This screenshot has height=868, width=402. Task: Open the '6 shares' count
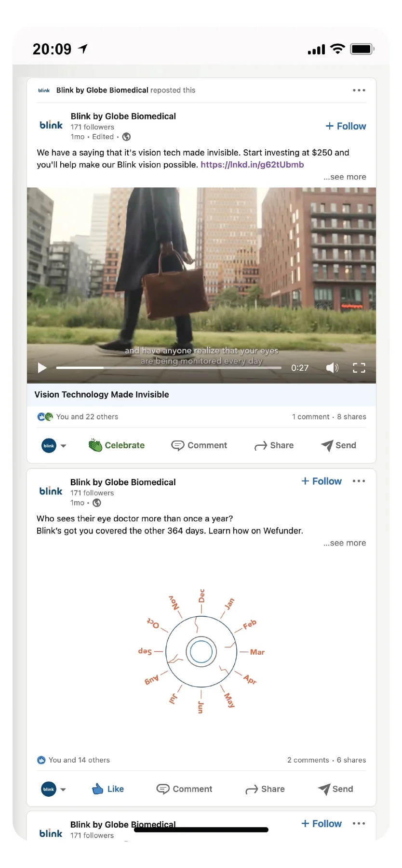click(351, 760)
